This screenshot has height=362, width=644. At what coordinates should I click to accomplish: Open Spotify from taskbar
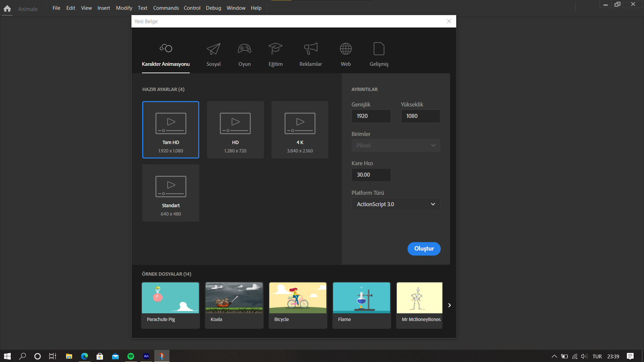click(x=131, y=356)
